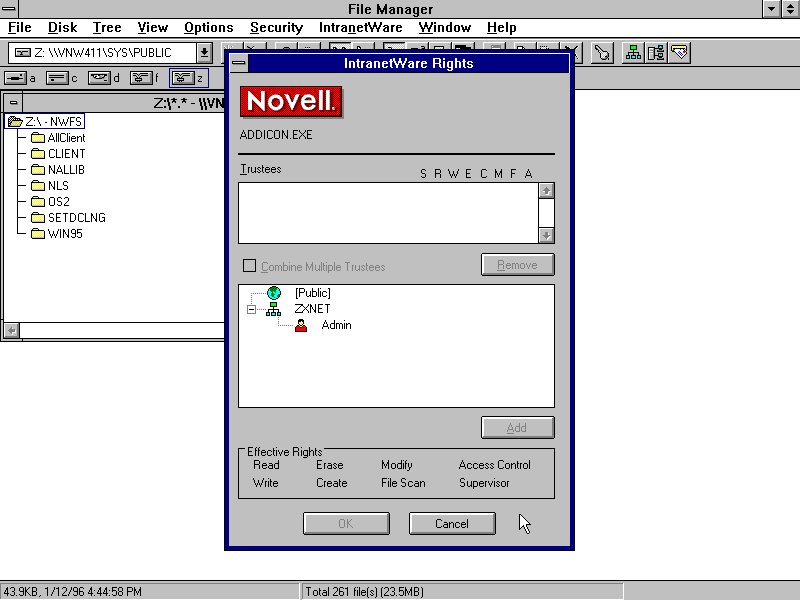The image size is (800, 600).
Task: Click Trustees list scroll down arrow
Action: (x=546, y=235)
